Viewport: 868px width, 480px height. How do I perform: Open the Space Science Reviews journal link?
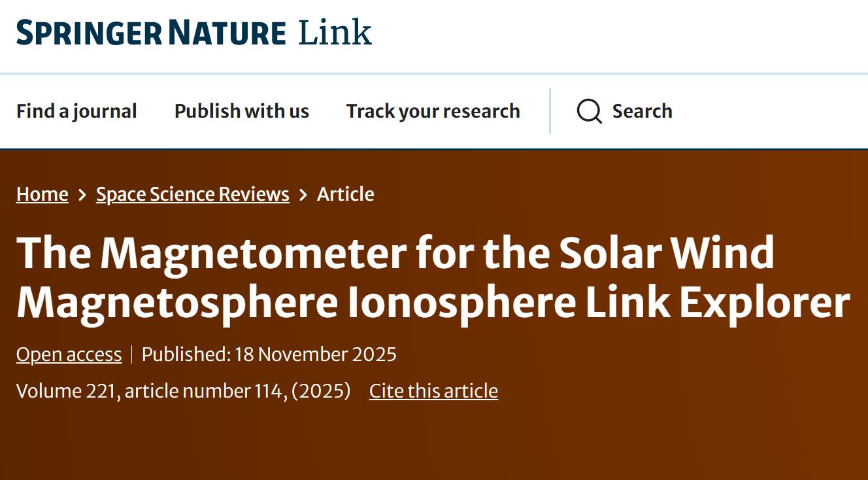pyautogui.click(x=192, y=194)
